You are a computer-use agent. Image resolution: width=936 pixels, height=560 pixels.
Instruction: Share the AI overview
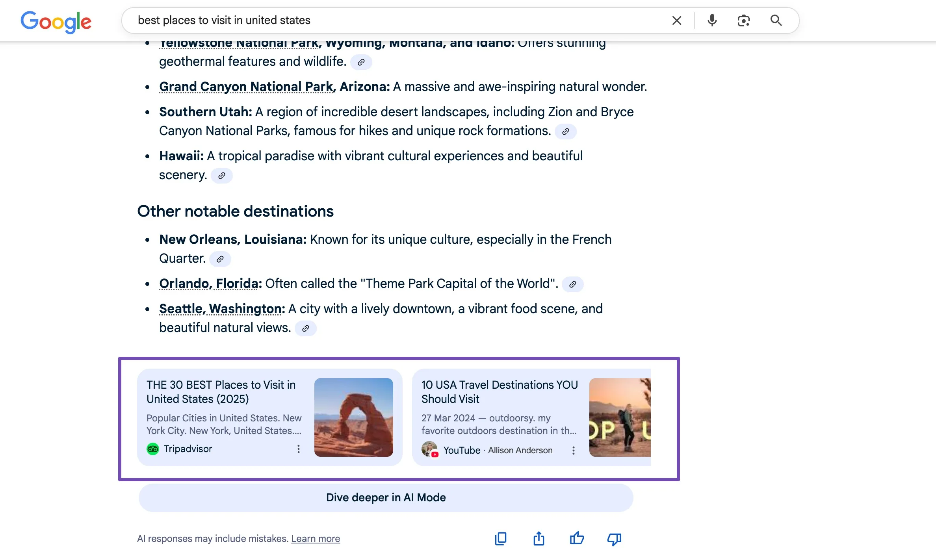point(539,538)
